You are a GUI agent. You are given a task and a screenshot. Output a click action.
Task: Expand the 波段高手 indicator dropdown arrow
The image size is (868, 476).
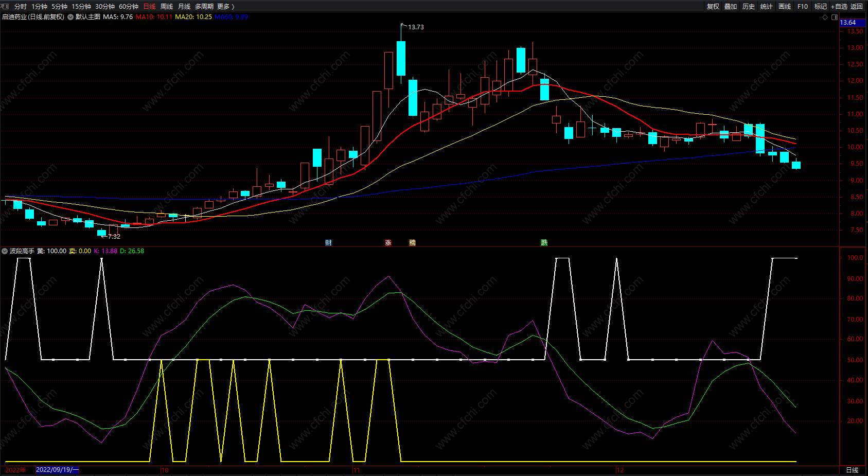pyautogui.click(x=5, y=251)
